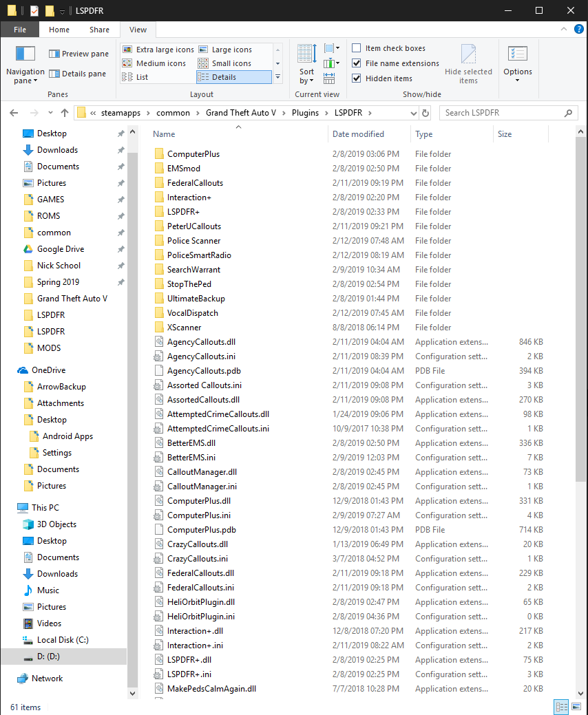This screenshot has width=588, height=715.
Task: Click the steamapps breadcrumb
Action: coord(121,113)
